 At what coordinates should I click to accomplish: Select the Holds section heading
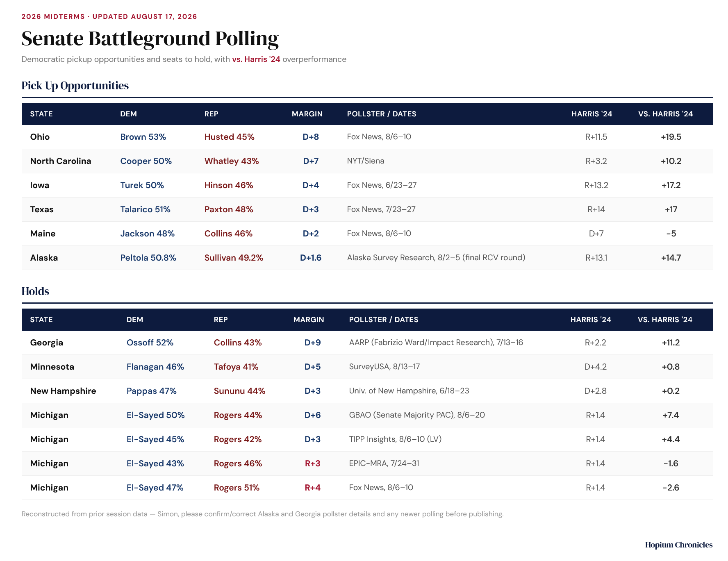[x=35, y=291]
